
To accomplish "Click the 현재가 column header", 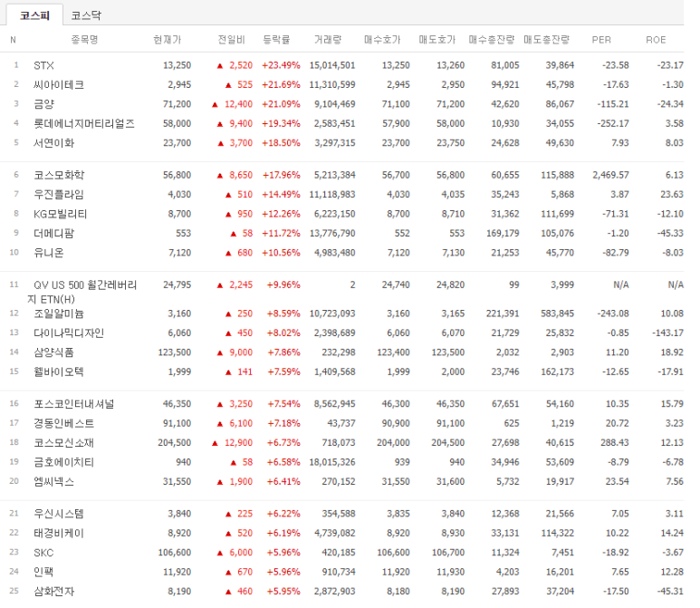I will [x=168, y=40].
